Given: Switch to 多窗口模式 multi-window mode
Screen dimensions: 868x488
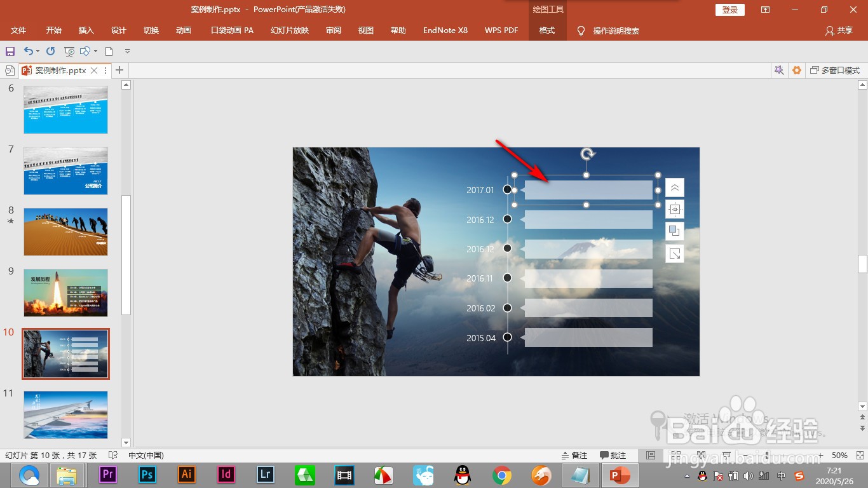Looking at the screenshot, I should point(835,71).
